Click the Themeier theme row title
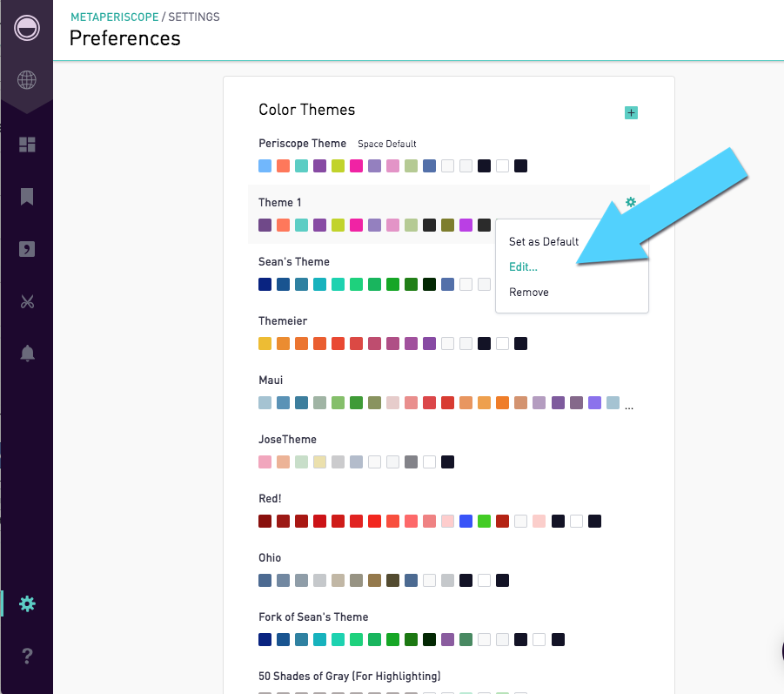 pyautogui.click(x=283, y=321)
